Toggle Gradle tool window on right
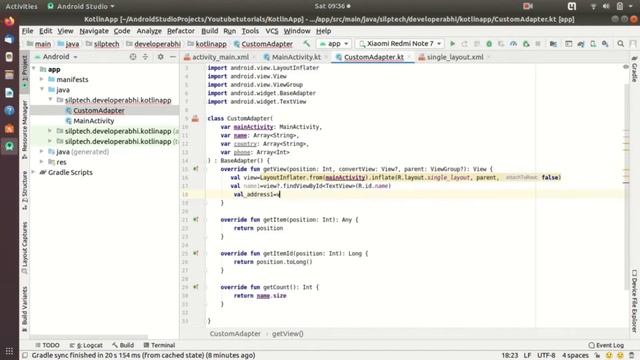640x360 pixels. tap(634, 69)
